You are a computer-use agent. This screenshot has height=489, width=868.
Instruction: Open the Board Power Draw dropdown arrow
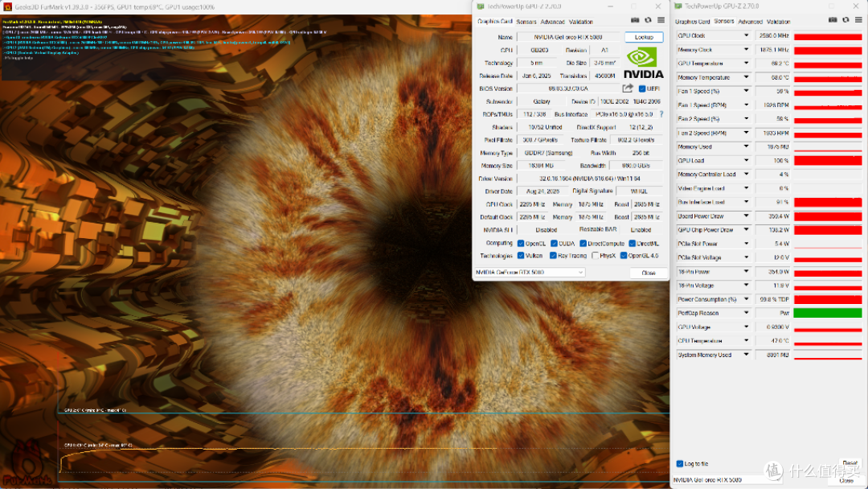746,216
